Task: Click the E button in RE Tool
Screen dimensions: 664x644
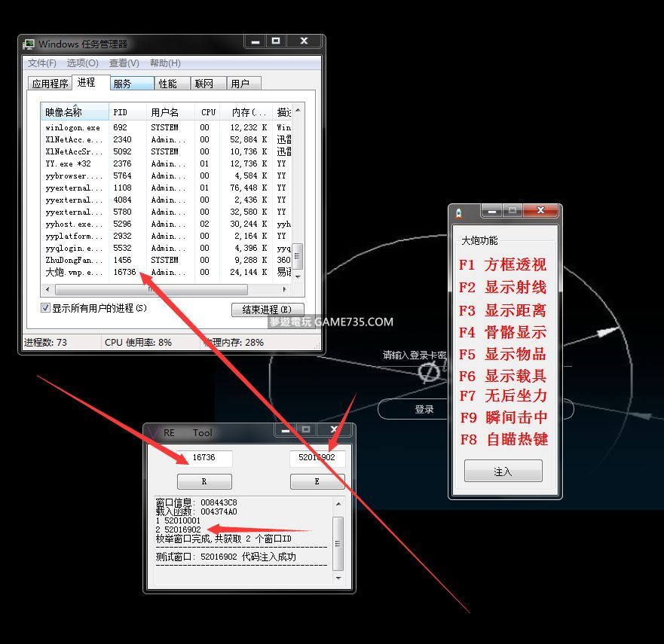Action: (x=317, y=481)
